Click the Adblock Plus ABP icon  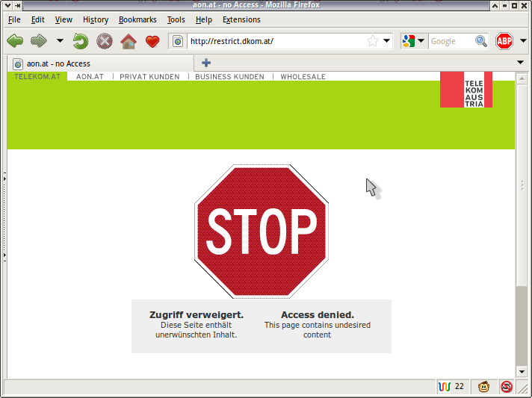tap(504, 41)
